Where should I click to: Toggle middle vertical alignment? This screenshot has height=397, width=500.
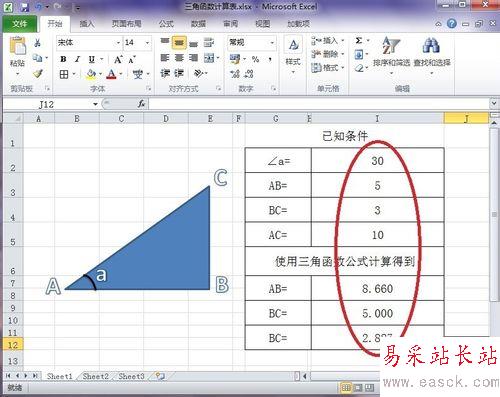click(179, 42)
